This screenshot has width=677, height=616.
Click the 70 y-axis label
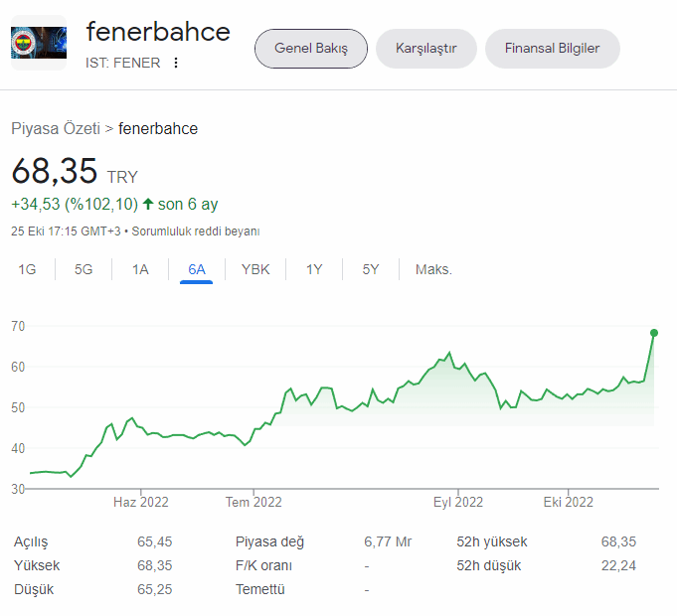tap(18, 326)
